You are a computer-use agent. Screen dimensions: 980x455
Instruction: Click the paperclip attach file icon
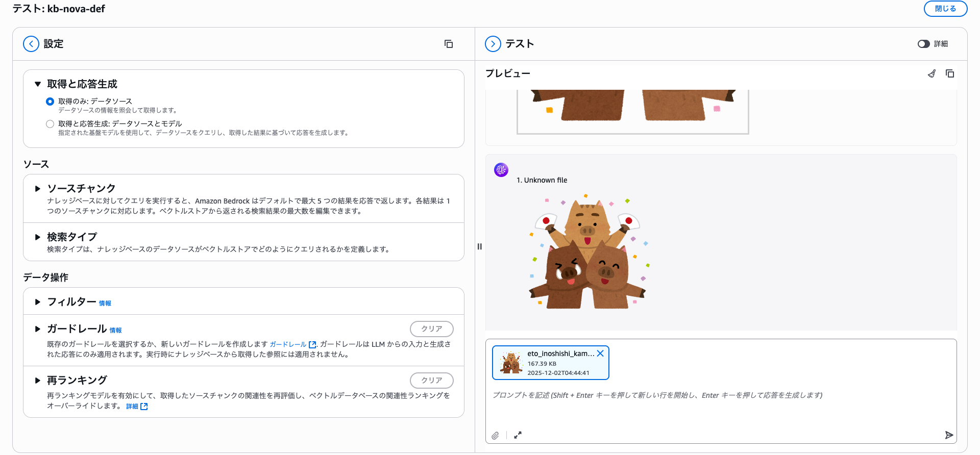click(495, 435)
